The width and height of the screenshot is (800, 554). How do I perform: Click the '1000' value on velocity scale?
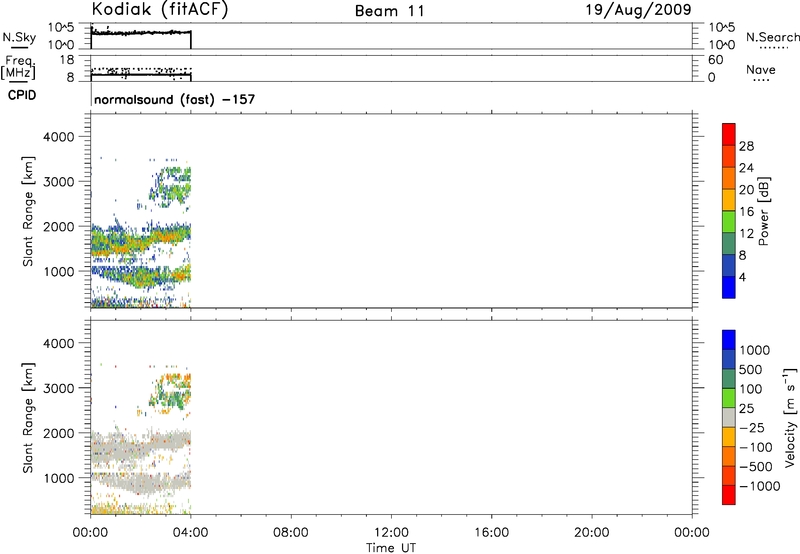point(754,350)
